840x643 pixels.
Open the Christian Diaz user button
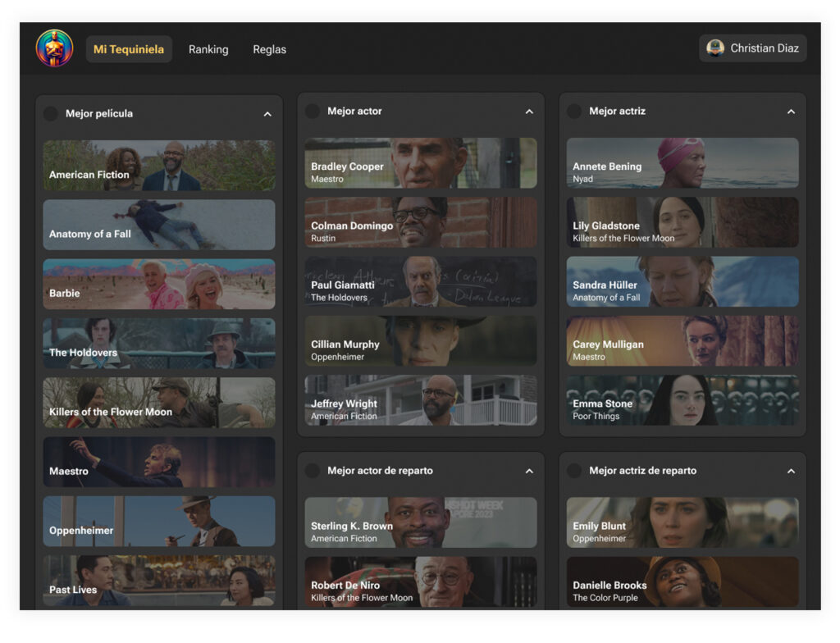753,48
